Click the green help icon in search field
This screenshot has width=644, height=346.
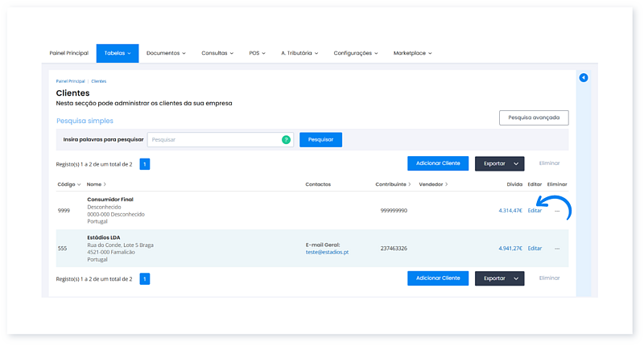(286, 139)
